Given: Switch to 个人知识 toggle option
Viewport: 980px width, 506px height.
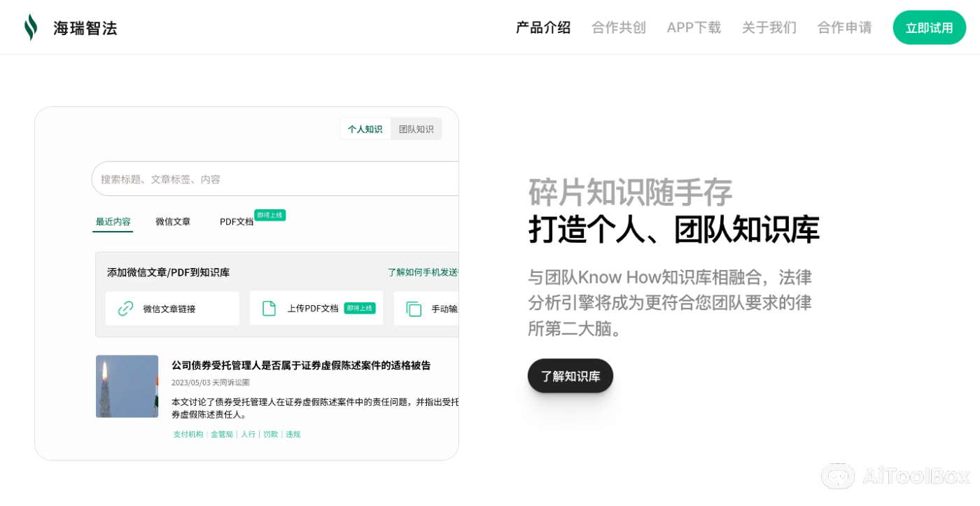Looking at the screenshot, I should pyautogui.click(x=365, y=129).
